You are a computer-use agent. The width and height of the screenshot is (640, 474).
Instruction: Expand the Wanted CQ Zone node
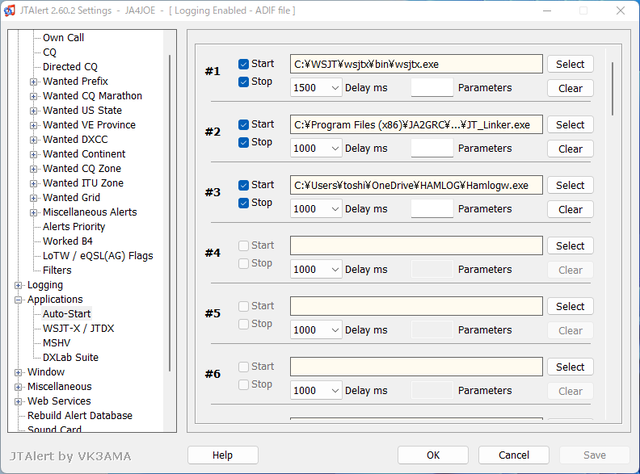point(33,169)
